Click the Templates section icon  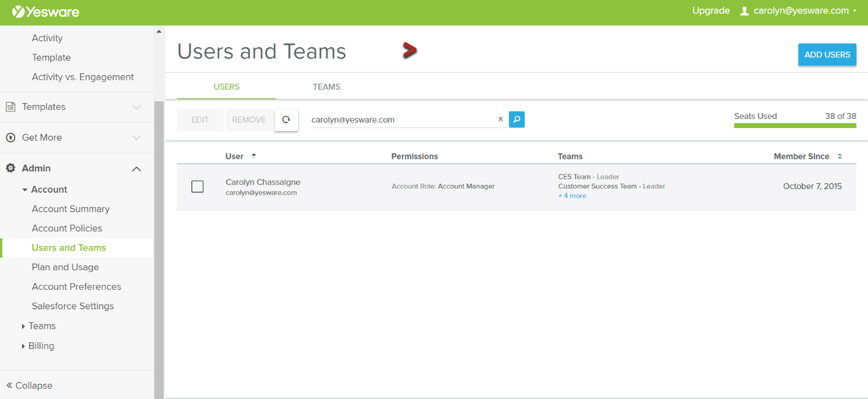pyautogui.click(x=10, y=107)
